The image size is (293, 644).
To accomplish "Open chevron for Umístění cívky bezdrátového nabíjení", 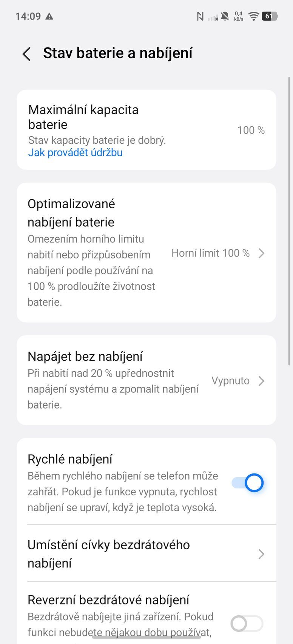I will tap(261, 554).
